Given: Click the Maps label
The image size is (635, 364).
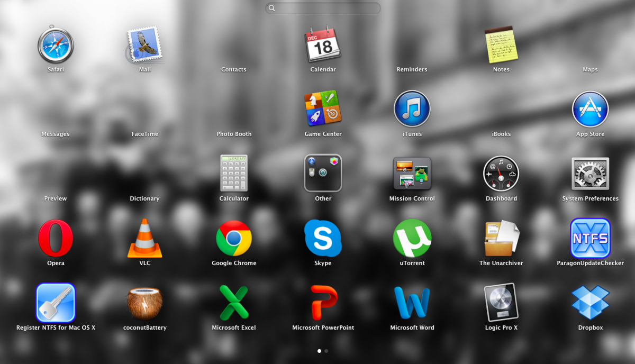Looking at the screenshot, I should point(590,69).
